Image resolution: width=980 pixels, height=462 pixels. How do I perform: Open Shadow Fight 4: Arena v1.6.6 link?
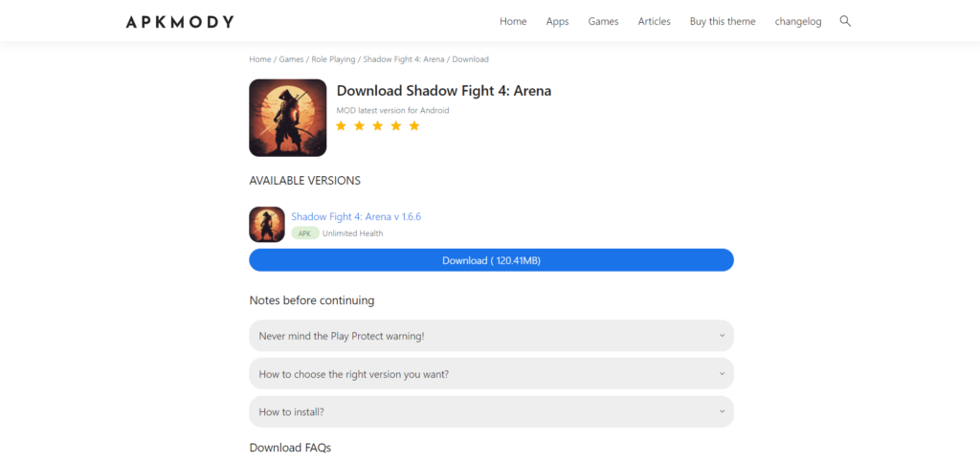[x=356, y=217]
